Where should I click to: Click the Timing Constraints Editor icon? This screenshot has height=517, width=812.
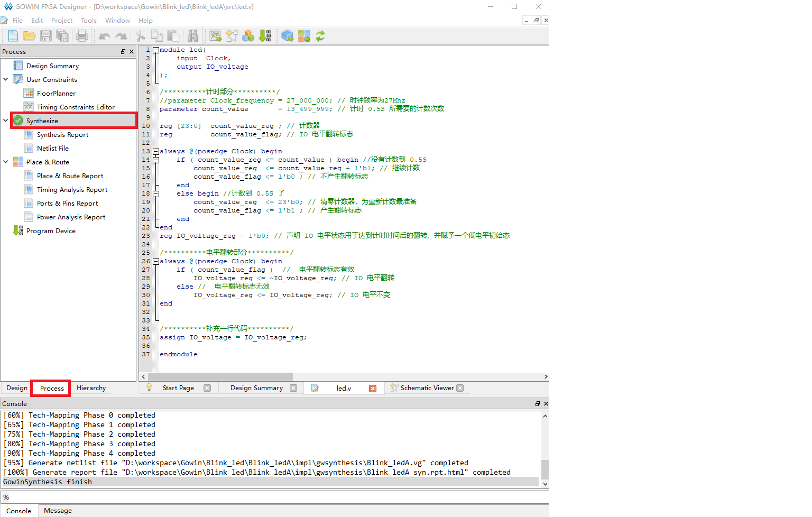29,107
